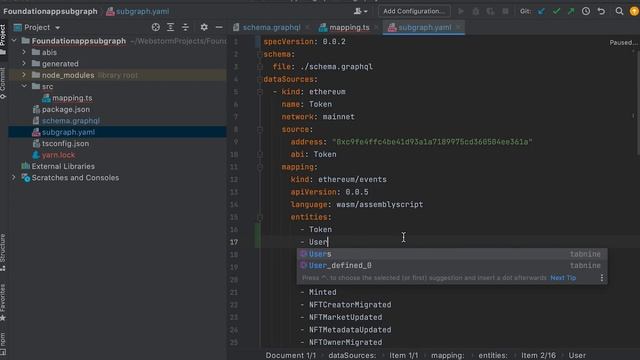
Task: Open Git history clock icon
Action: pos(586,11)
